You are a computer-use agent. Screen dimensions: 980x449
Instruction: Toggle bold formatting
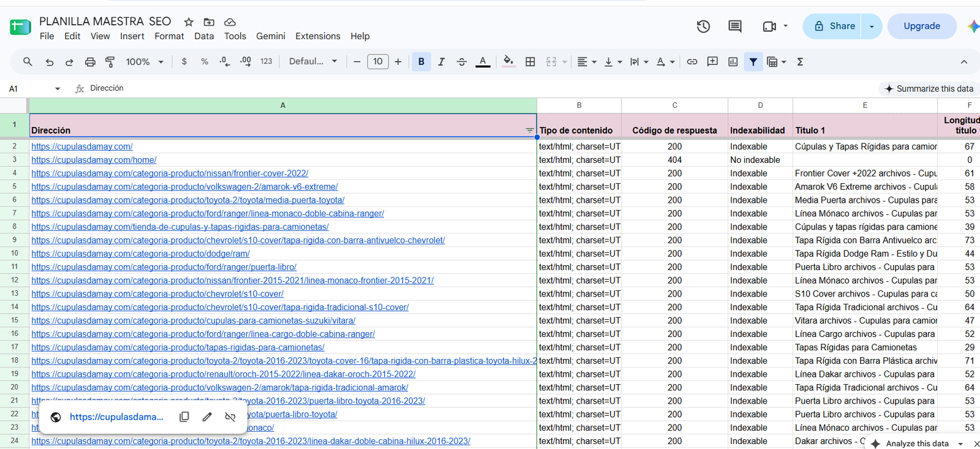pyautogui.click(x=421, y=62)
